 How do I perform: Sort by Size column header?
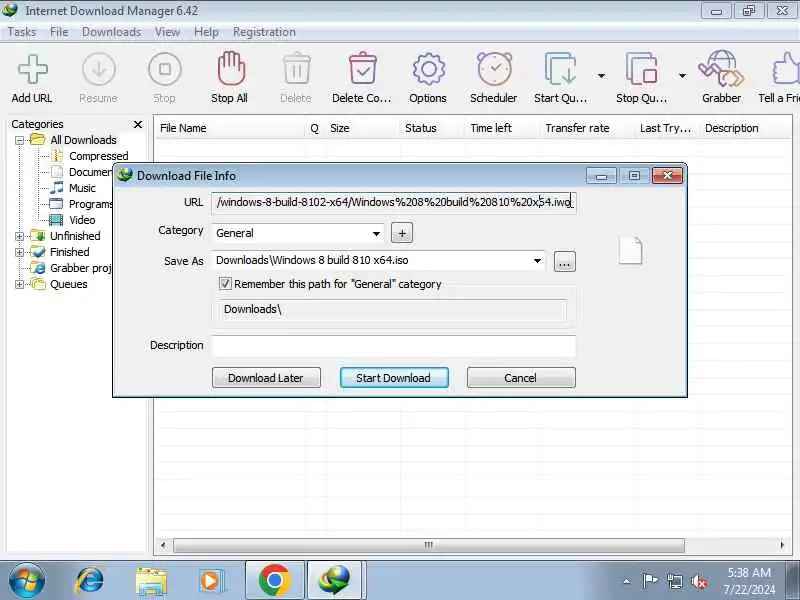click(x=340, y=128)
